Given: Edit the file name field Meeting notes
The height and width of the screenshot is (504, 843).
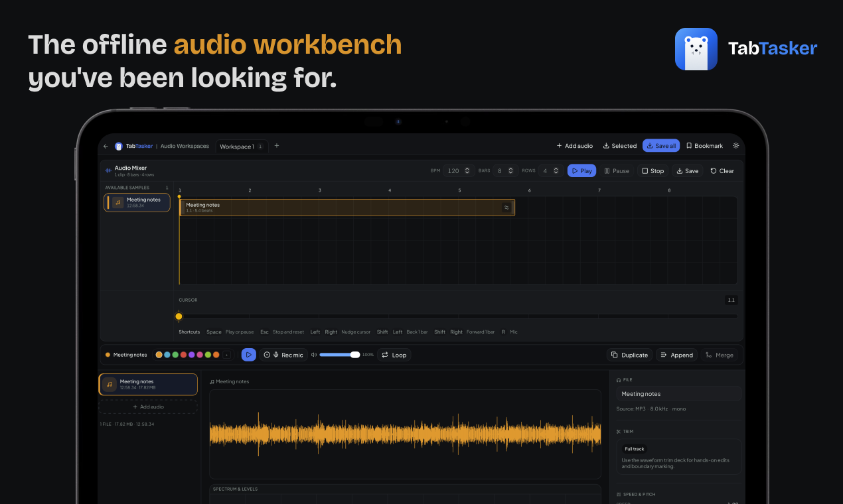Looking at the screenshot, I should click(678, 394).
